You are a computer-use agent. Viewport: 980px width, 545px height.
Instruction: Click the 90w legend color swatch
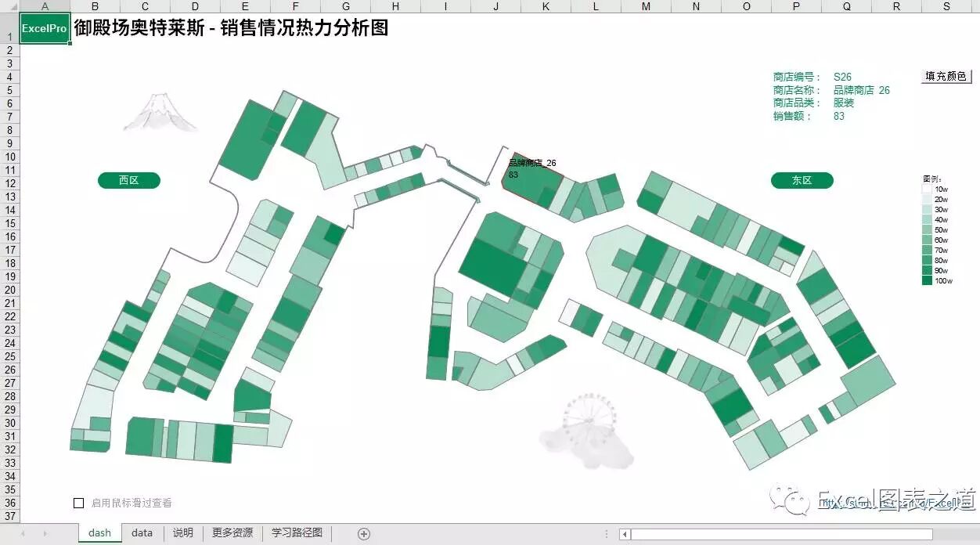pos(927,270)
